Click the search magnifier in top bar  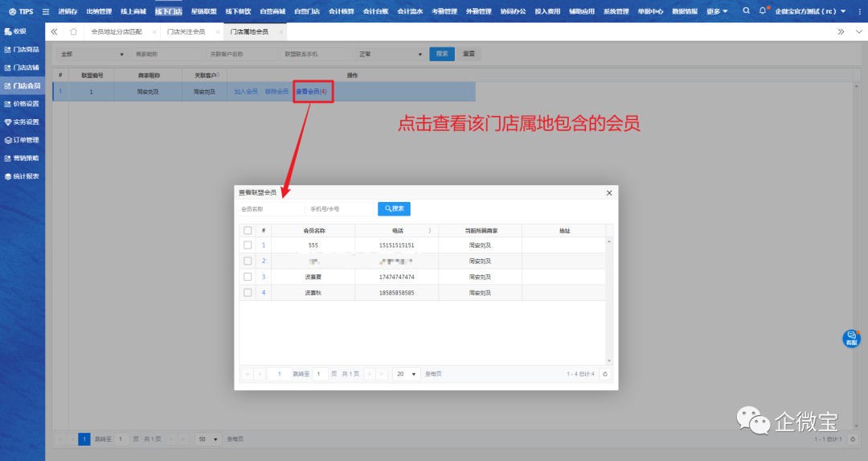[747, 11]
